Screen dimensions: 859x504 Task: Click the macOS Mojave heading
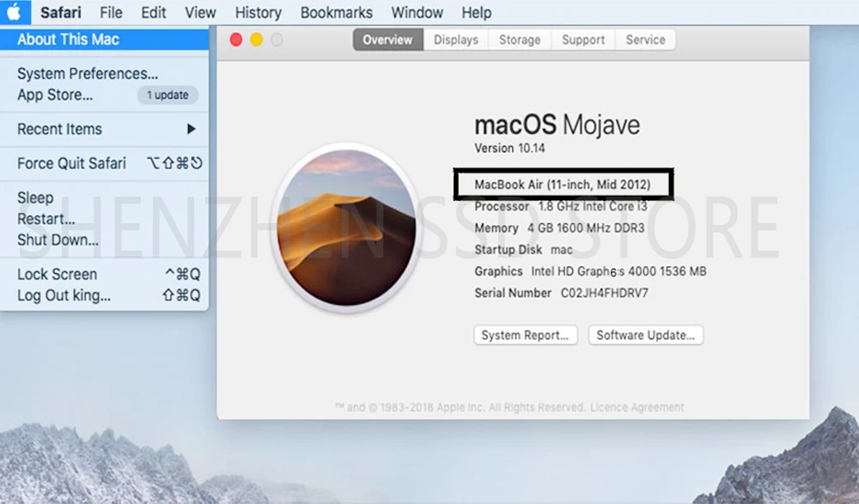point(557,125)
